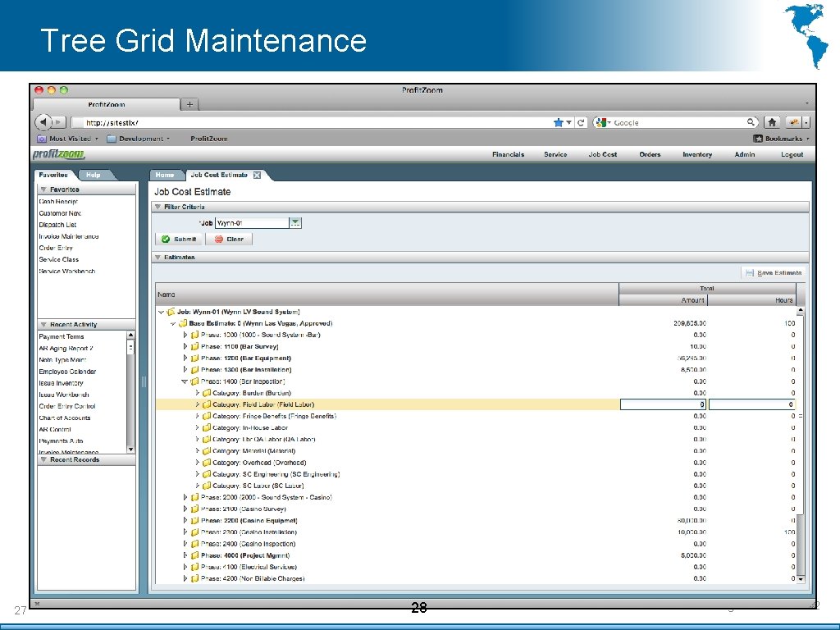
Task: Click the Save Estimate disk icon
Action: [x=750, y=273]
